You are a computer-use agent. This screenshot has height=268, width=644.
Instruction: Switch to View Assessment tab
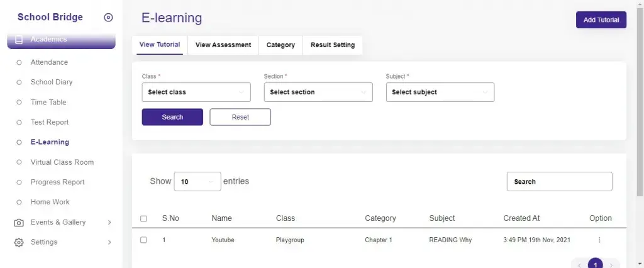[x=223, y=45]
